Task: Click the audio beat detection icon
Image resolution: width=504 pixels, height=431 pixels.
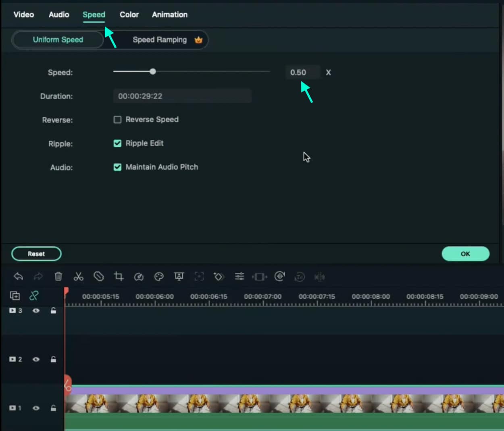Action: [x=319, y=277]
